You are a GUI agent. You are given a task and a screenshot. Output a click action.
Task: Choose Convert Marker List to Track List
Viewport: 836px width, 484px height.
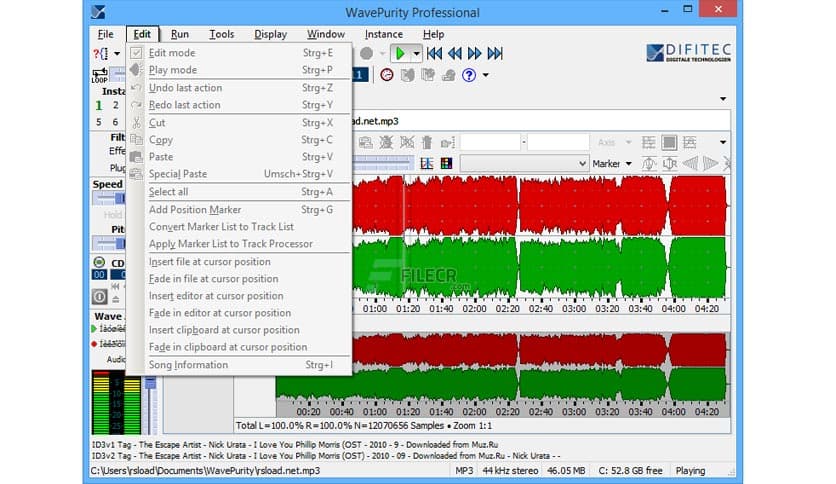pyautogui.click(x=239, y=227)
